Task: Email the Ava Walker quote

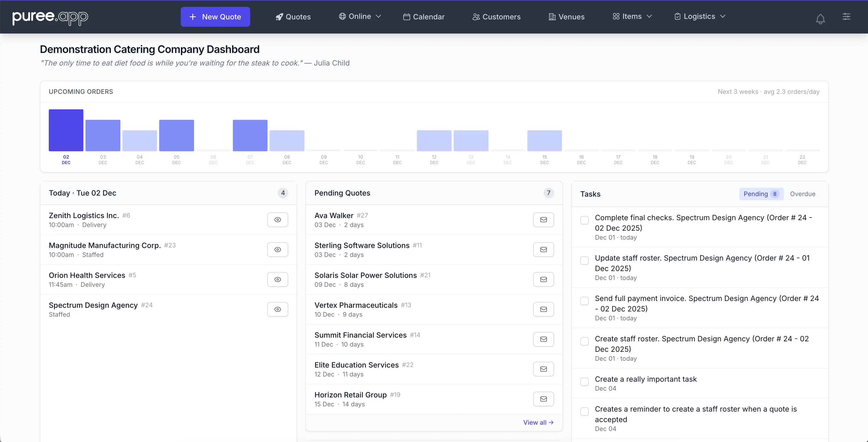Action: [543, 220]
